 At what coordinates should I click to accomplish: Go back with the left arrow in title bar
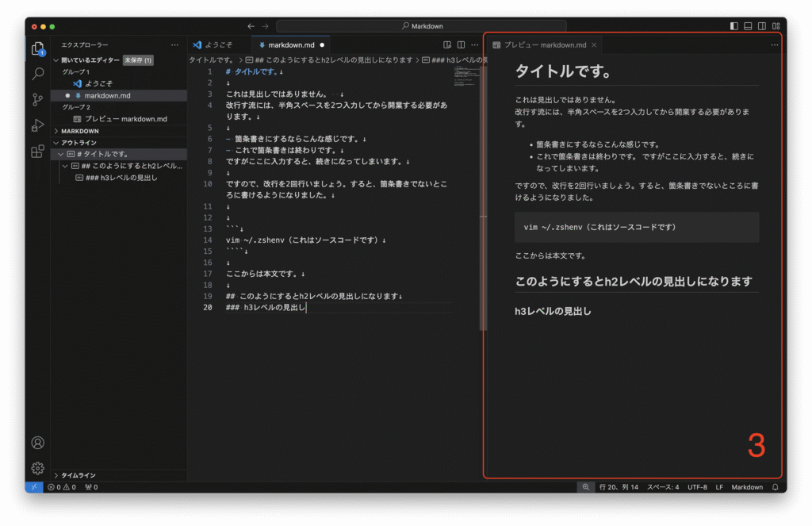coord(251,26)
